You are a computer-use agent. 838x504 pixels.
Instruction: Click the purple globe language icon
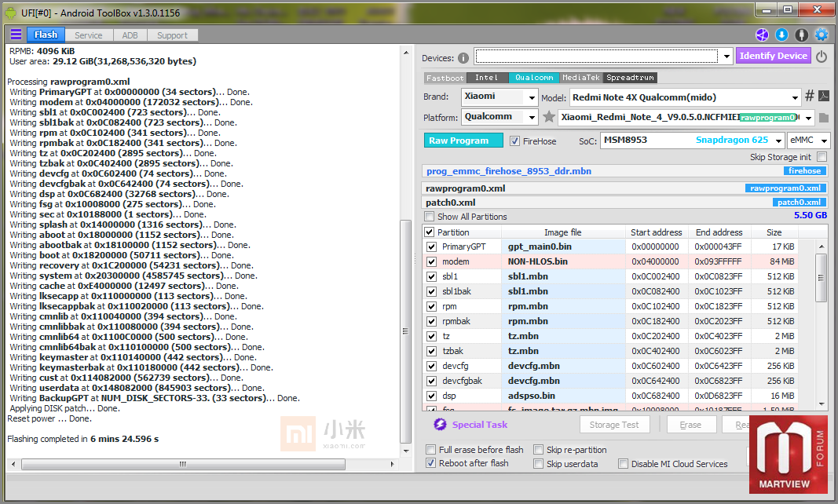click(x=762, y=35)
